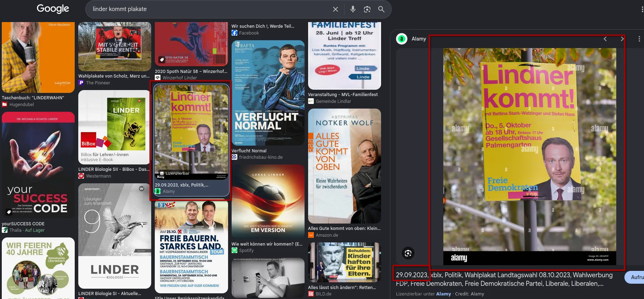Open man with phone thumbnail
The image size is (644, 299).
(x=268, y=278)
